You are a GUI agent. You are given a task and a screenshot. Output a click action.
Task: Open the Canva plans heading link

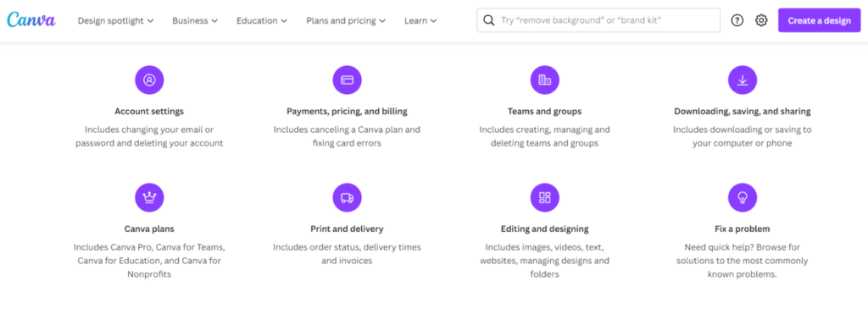pyautogui.click(x=149, y=229)
